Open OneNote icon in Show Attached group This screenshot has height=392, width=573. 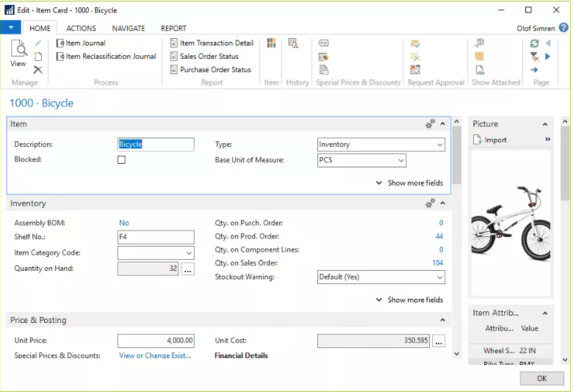click(480, 43)
